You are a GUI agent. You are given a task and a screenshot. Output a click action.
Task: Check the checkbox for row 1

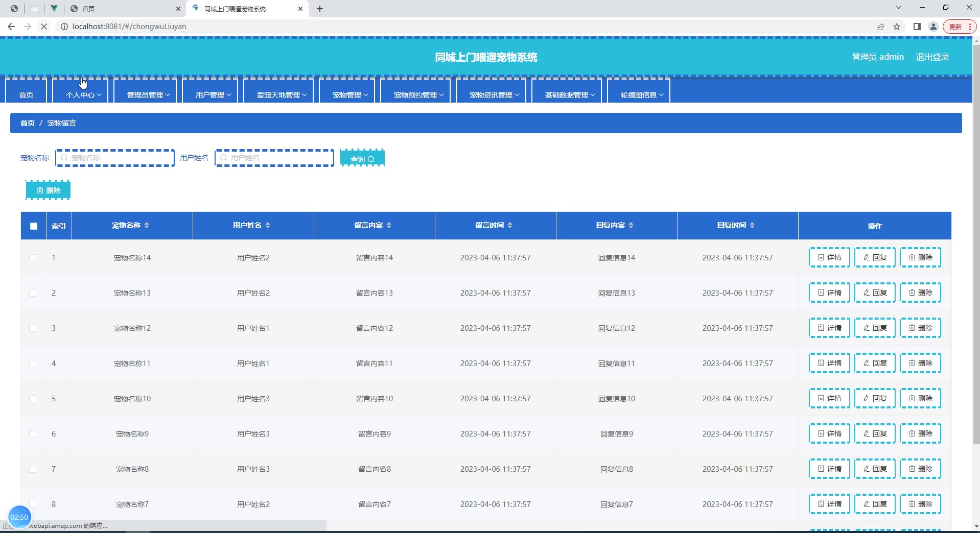33,258
